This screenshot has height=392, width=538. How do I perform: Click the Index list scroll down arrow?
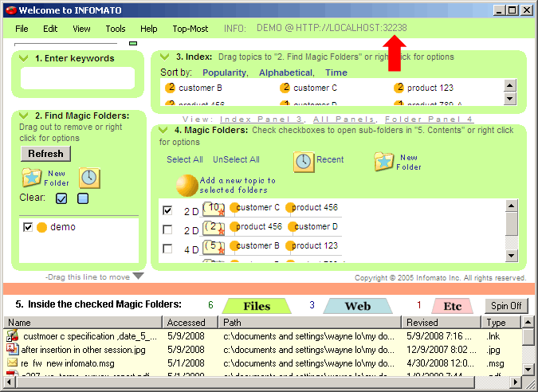coord(510,99)
